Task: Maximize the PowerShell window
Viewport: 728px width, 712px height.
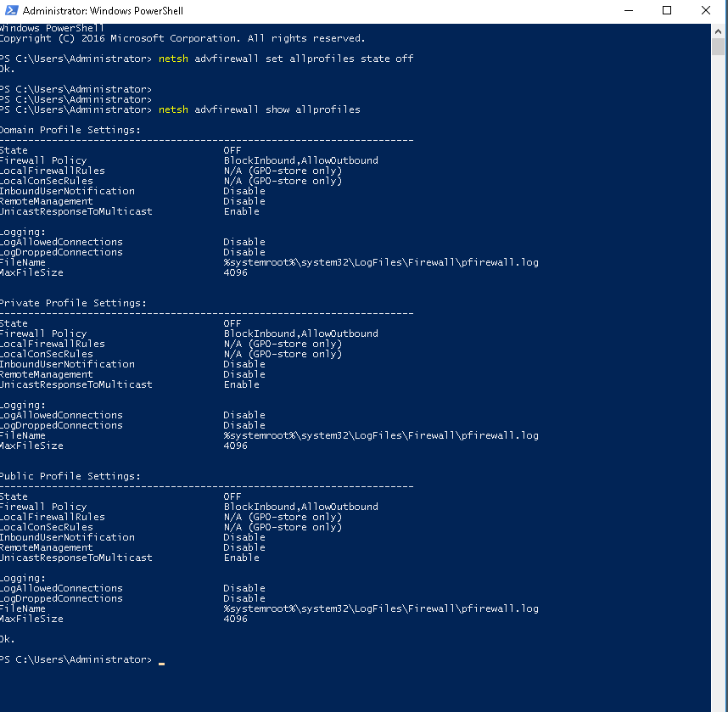Action: tap(667, 10)
